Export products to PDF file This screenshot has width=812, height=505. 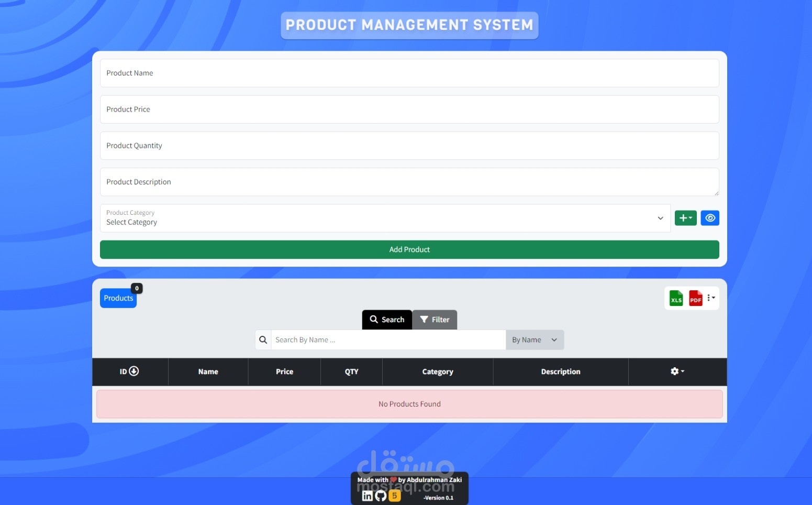[x=695, y=298]
